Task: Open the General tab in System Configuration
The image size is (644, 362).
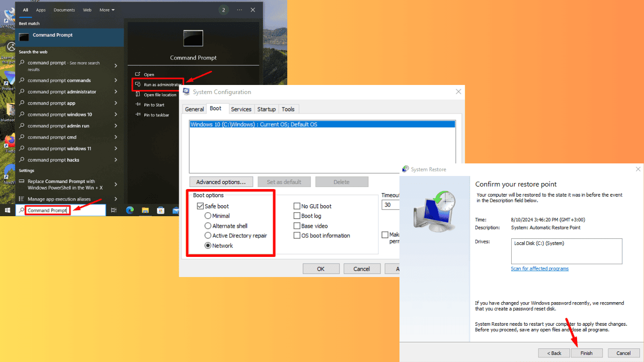Action: [x=194, y=109]
